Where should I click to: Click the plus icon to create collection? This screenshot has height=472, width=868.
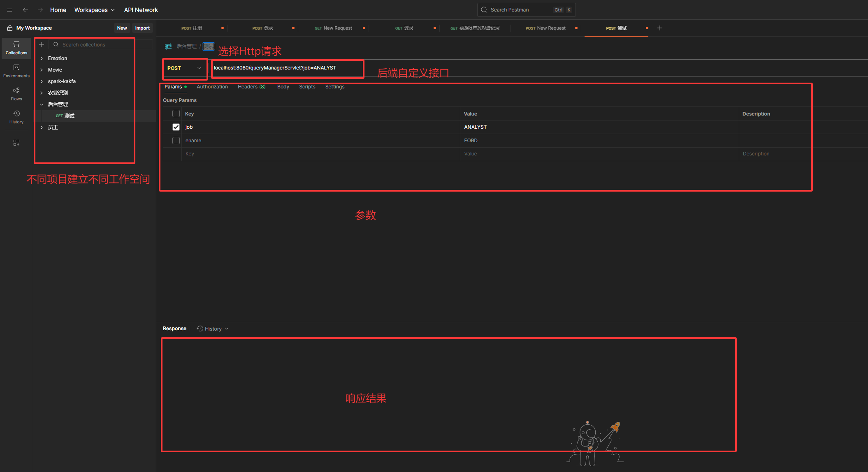tap(42, 44)
